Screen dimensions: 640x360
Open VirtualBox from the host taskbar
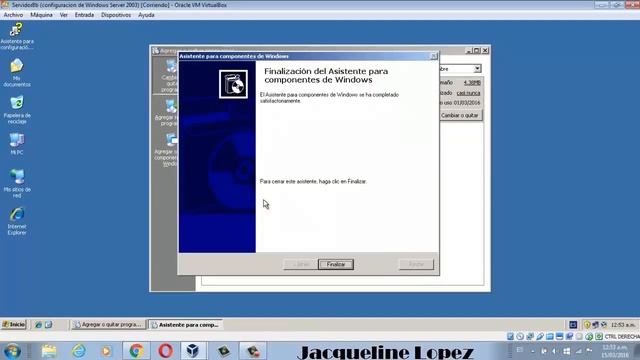click(193, 351)
